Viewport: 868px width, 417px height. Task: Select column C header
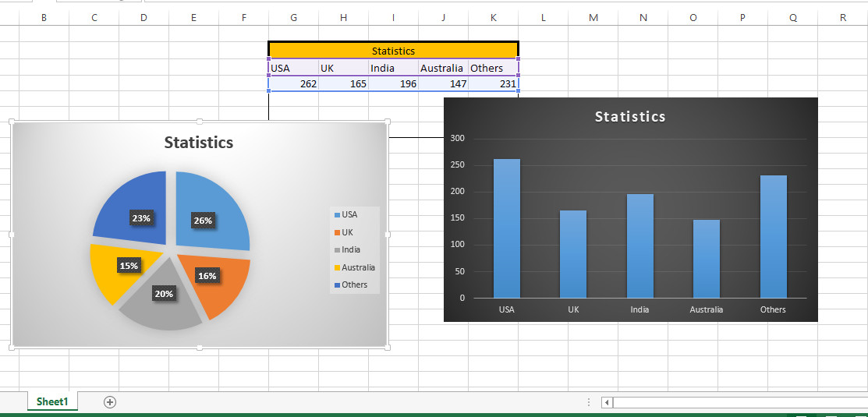94,18
